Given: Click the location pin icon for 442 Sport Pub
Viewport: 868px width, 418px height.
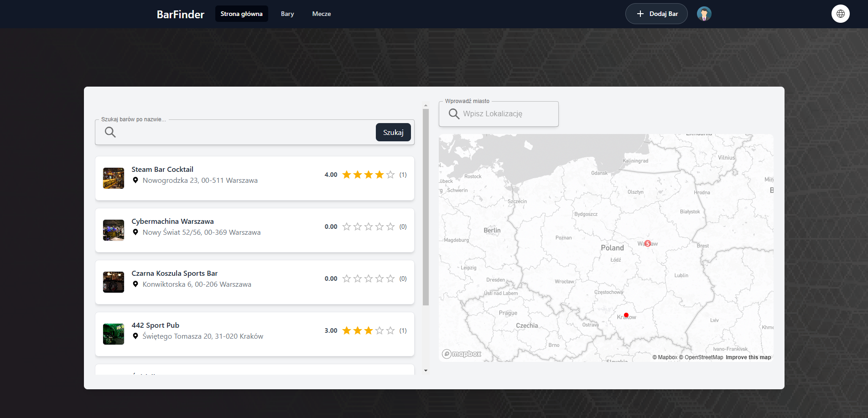Looking at the screenshot, I should pyautogui.click(x=135, y=336).
